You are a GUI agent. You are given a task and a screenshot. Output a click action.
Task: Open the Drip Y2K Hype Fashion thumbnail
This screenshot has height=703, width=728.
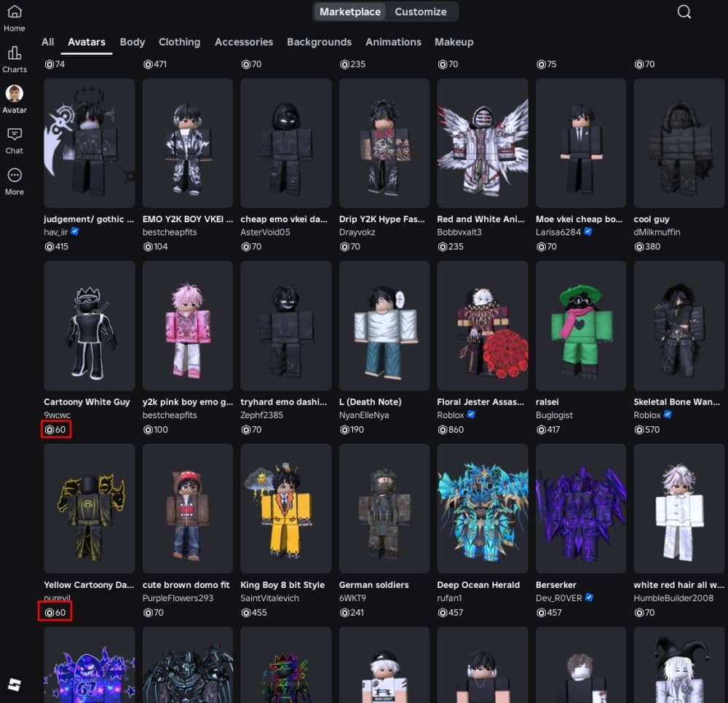[384, 143]
